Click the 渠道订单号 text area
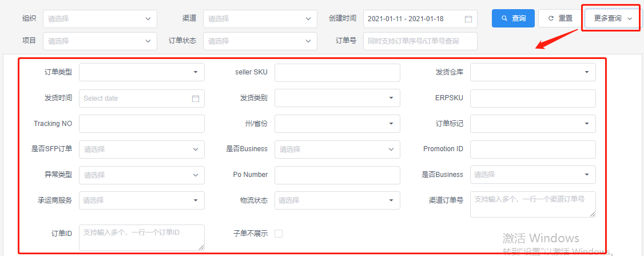The height and width of the screenshot is (256, 644). [532, 204]
